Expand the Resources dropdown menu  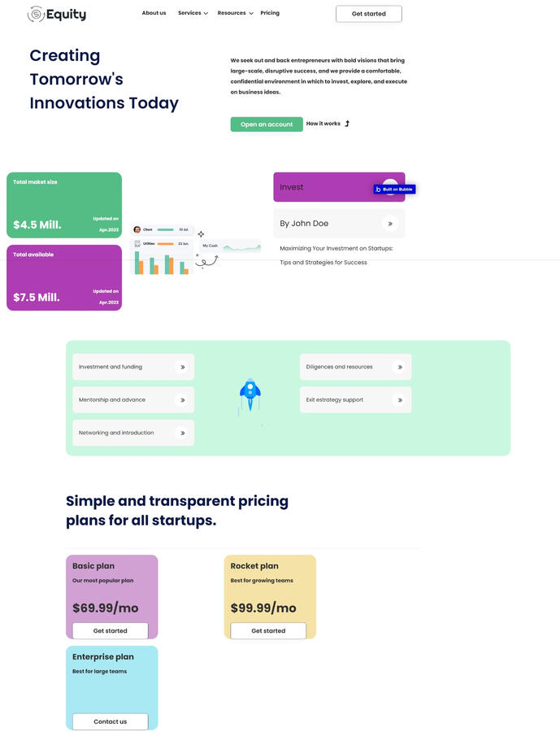point(235,13)
